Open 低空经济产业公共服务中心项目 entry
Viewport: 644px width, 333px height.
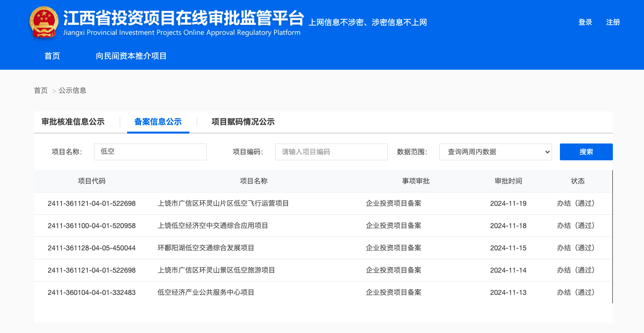pos(206,292)
